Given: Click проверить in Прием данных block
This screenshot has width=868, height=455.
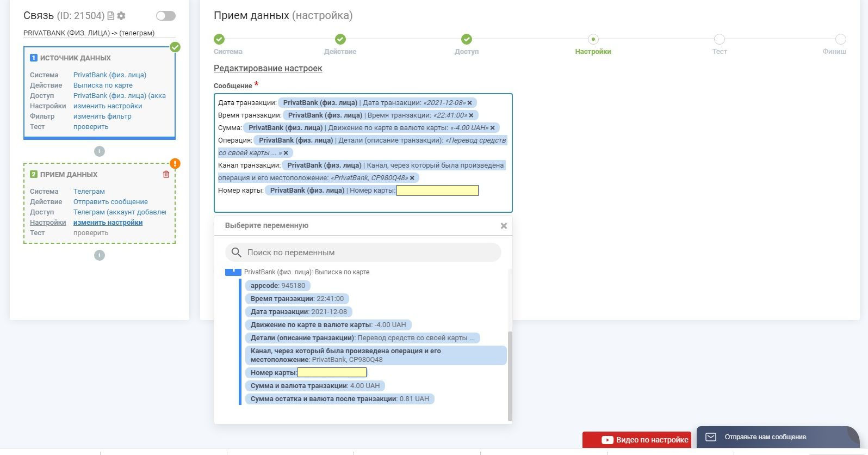Looking at the screenshot, I should [91, 233].
